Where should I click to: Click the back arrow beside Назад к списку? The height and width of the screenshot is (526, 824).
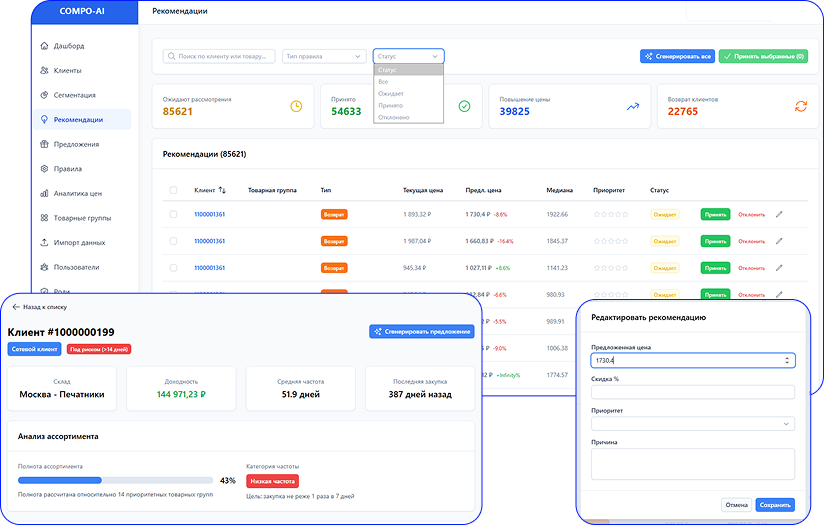[16, 307]
